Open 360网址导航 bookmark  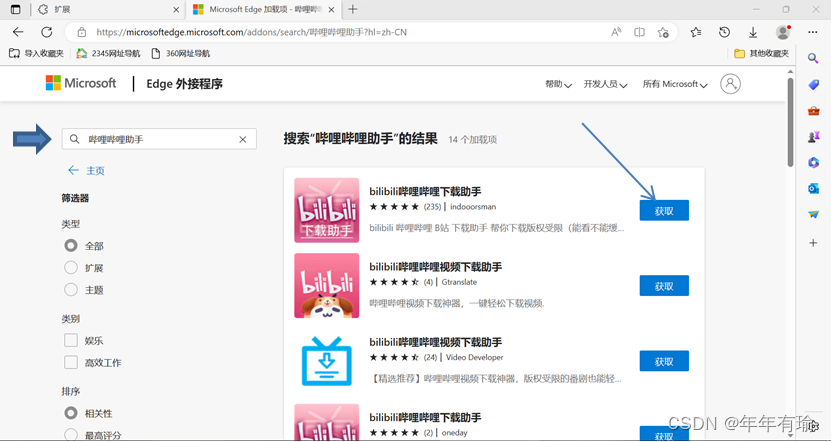(x=181, y=53)
